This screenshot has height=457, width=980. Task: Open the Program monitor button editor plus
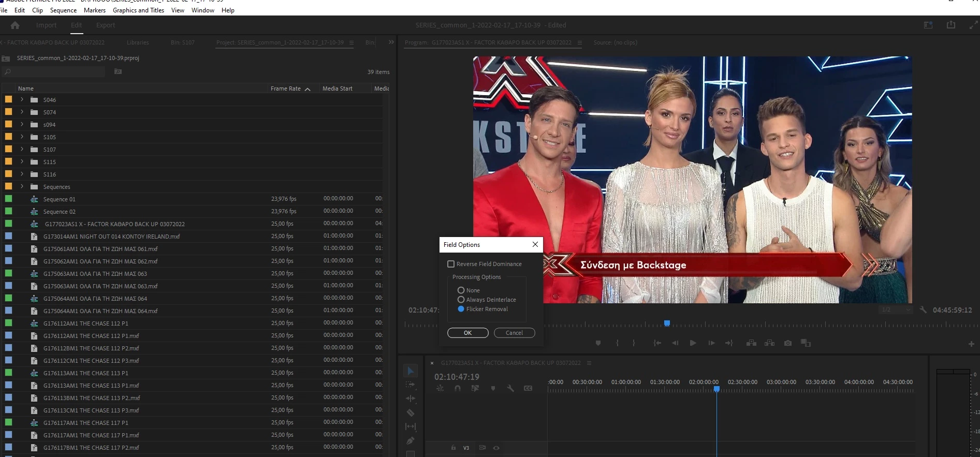971,344
